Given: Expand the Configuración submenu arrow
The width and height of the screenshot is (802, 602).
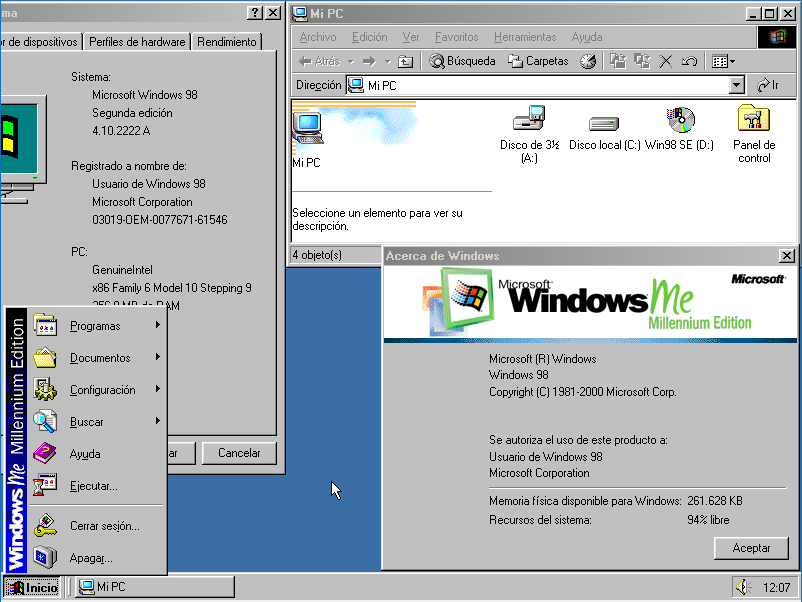Looking at the screenshot, I should 158,389.
